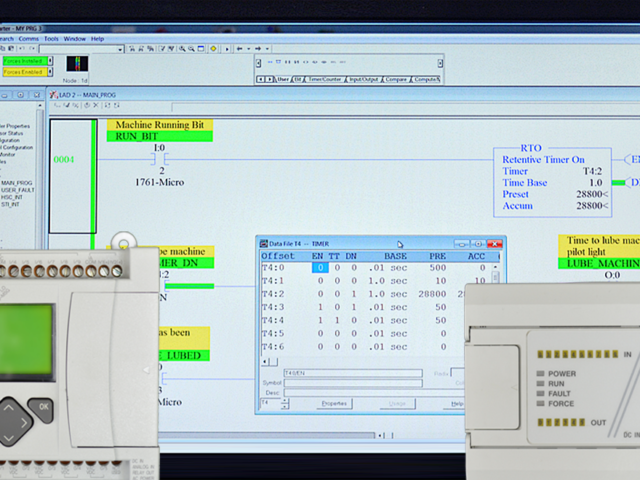Screen dimensions: 640x480
Task: Click the Data File T4 window icon
Action: tap(264, 244)
